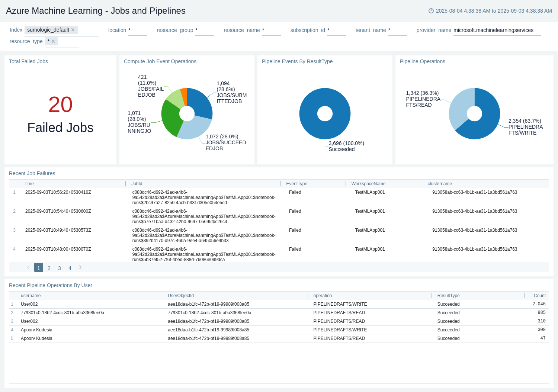
Task: Select the 2,354 (63.7%) PIPELINEDRAFTS/WRITE label
Action: [526, 127]
